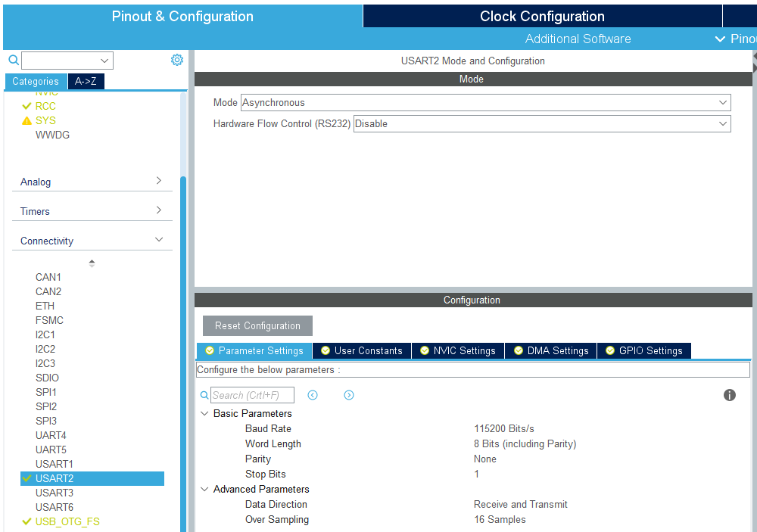The height and width of the screenshot is (532, 757).
Task: Select USART6 peripheral
Action: [x=54, y=507]
